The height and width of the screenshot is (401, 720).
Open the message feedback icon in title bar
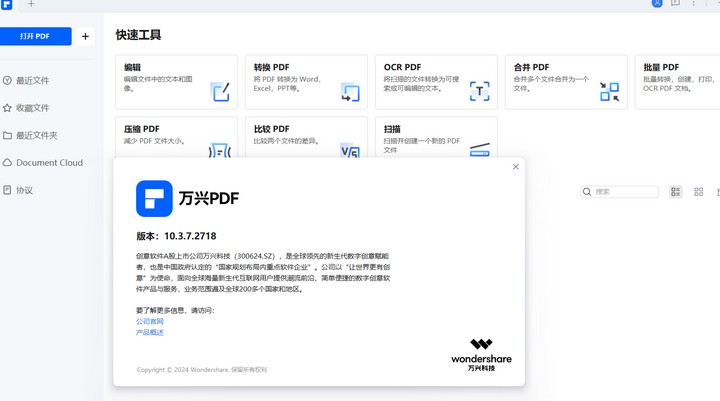click(x=676, y=4)
